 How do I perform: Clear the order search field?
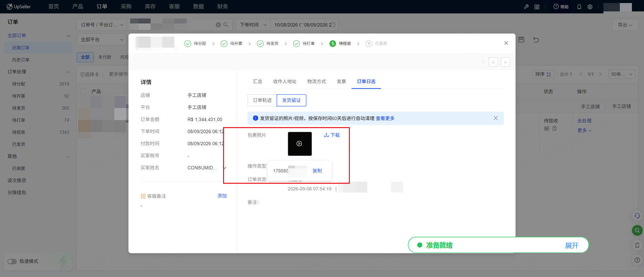(x=218, y=25)
